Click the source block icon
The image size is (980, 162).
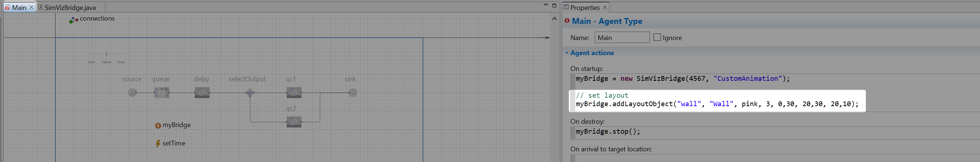132,93
